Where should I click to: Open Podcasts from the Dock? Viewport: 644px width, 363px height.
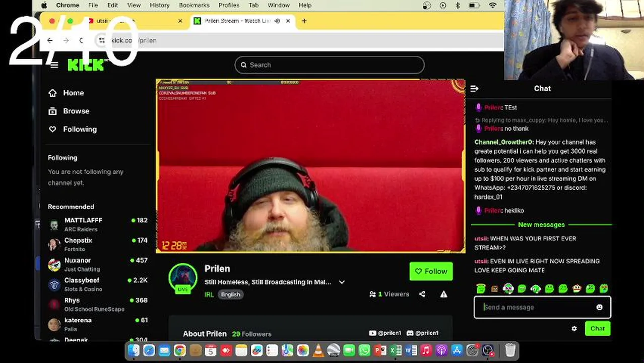[441, 350]
